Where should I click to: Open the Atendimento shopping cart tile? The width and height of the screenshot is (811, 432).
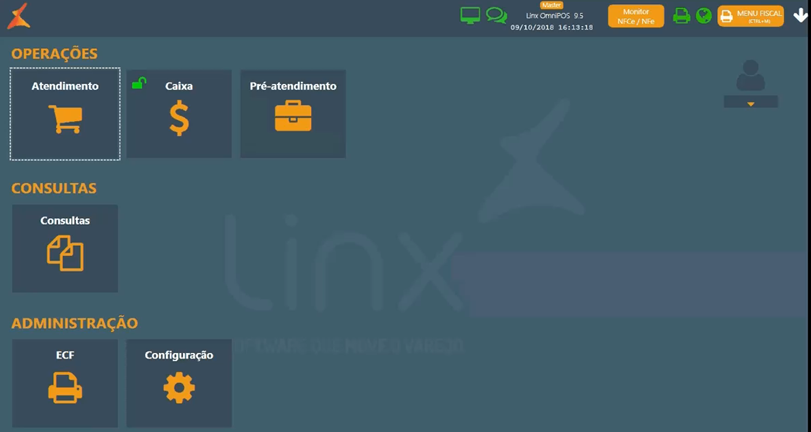pos(65,114)
